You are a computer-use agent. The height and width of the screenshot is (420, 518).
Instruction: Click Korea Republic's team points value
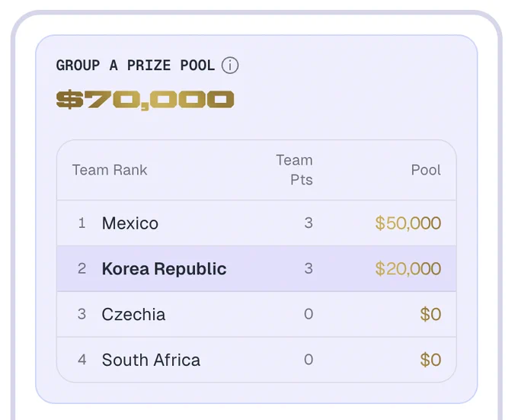coord(309,268)
